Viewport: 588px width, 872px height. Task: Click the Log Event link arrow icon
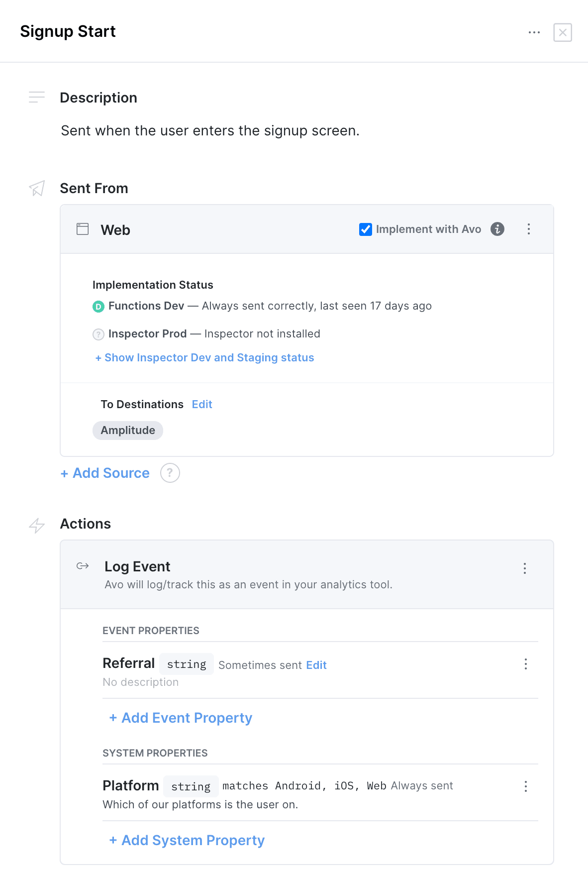click(x=82, y=566)
